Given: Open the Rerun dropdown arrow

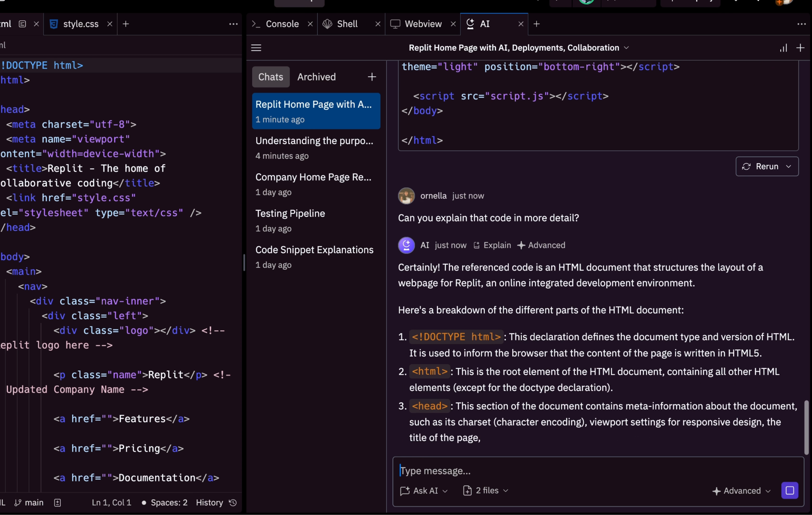Looking at the screenshot, I should pos(789,166).
